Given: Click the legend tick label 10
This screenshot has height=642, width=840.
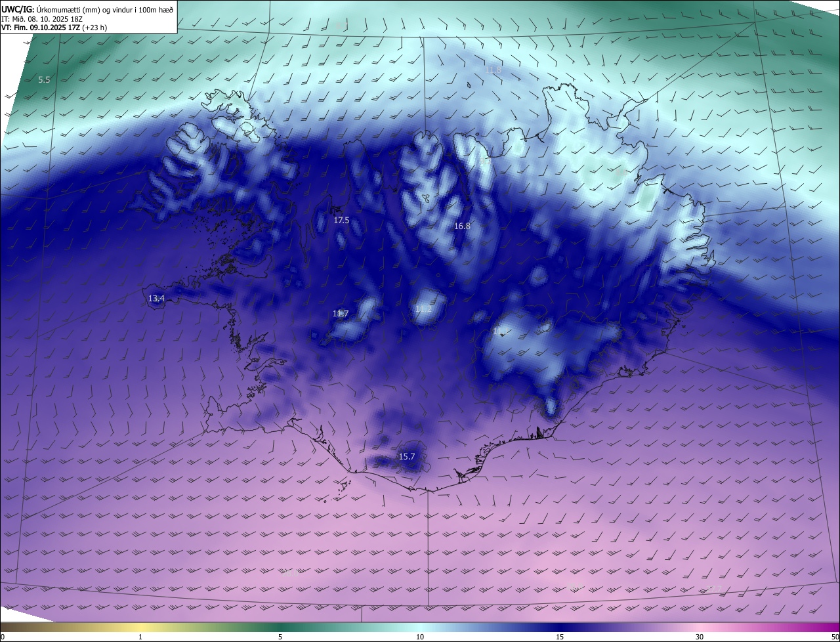Looking at the screenshot, I should [x=420, y=637].
